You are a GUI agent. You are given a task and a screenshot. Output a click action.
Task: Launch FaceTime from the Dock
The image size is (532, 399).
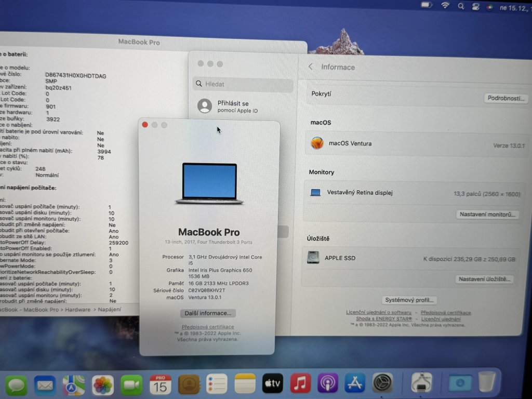pos(131,385)
